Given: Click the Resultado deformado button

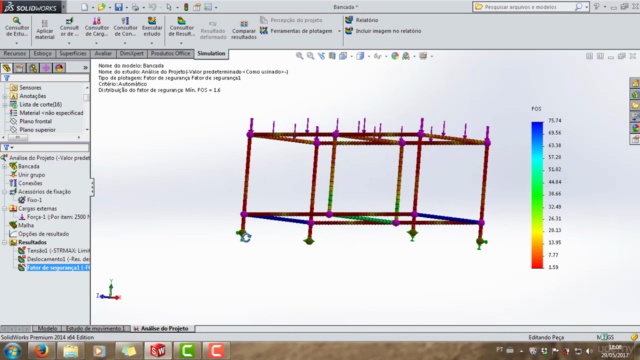Looking at the screenshot, I should (x=213, y=30).
